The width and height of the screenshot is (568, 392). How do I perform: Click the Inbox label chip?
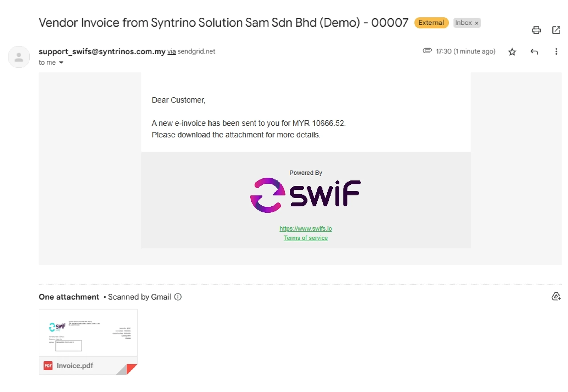pos(463,23)
